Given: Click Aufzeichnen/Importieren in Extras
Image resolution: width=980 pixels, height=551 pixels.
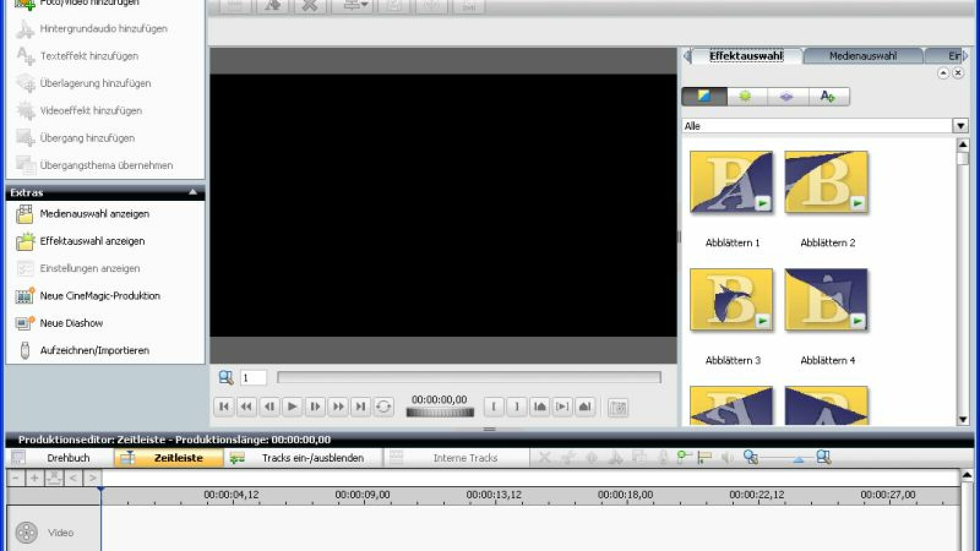Looking at the screenshot, I should [94, 350].
